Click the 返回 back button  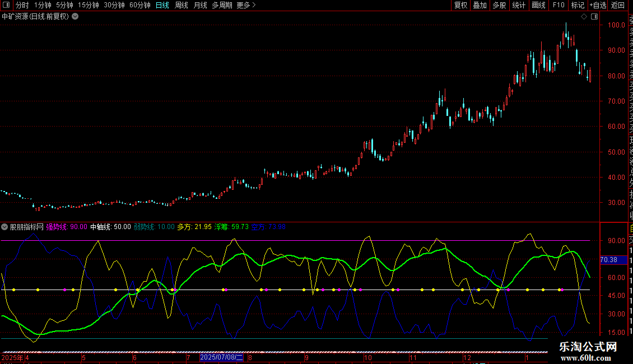618,5
